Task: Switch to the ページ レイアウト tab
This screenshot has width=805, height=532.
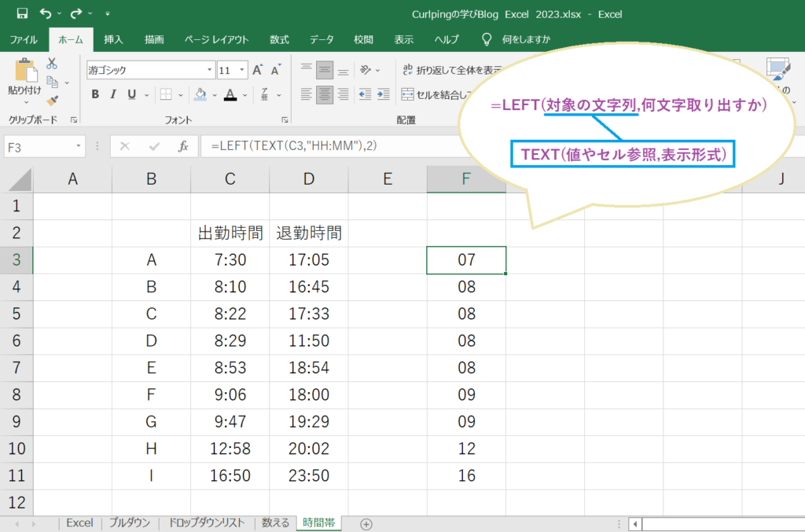Action: (x=217, y=39)
